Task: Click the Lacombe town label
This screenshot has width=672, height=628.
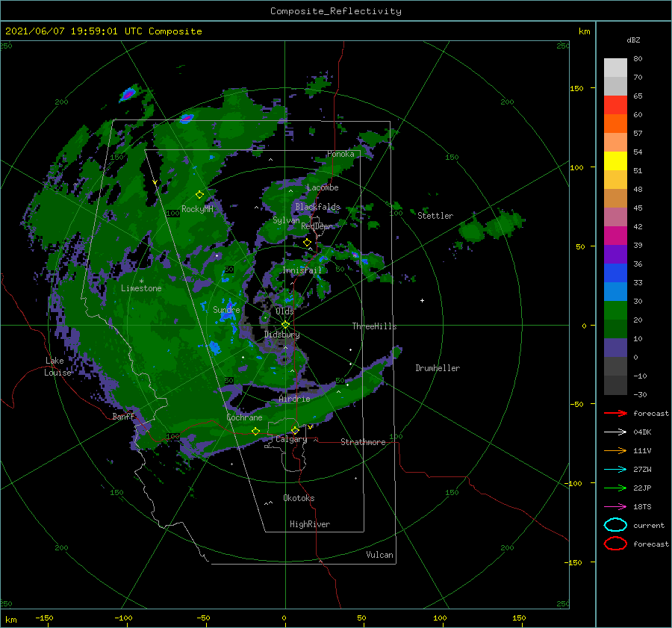Action: click(323, 187)
